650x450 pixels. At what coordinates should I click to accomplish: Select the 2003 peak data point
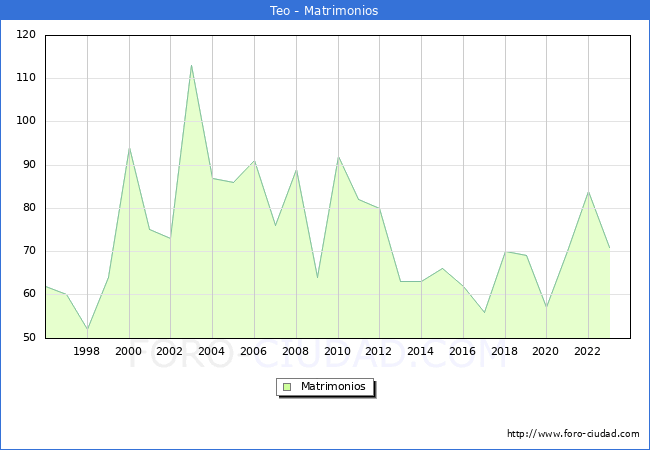(x=191, y=65)
